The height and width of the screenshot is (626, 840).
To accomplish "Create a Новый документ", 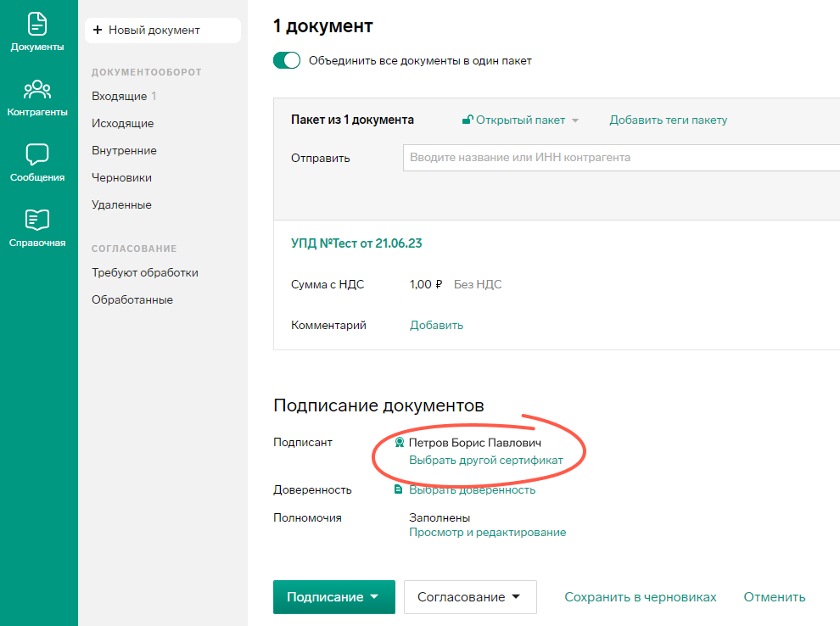I will pos(163,30).
